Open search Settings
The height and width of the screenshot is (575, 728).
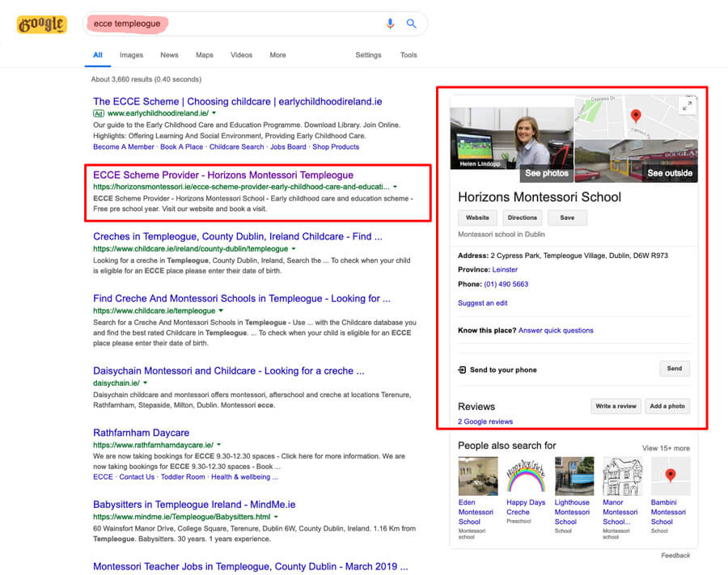(x=368, y=55)
